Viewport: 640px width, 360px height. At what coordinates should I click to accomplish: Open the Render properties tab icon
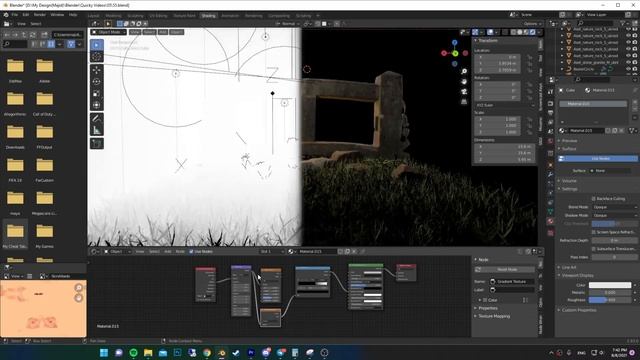(x=550, y=103)
